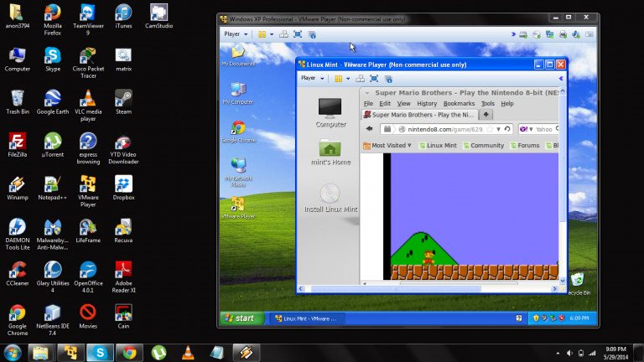The height and width of the screenshot is (362, 644).
Task: Click the Firefox back arrow button
Action: click(x=369, y=129)
